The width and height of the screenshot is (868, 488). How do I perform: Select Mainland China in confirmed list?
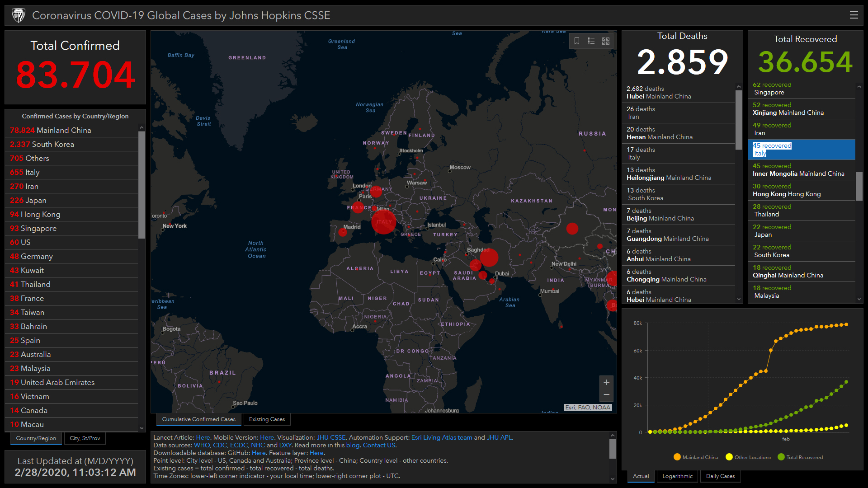(71, 130)
